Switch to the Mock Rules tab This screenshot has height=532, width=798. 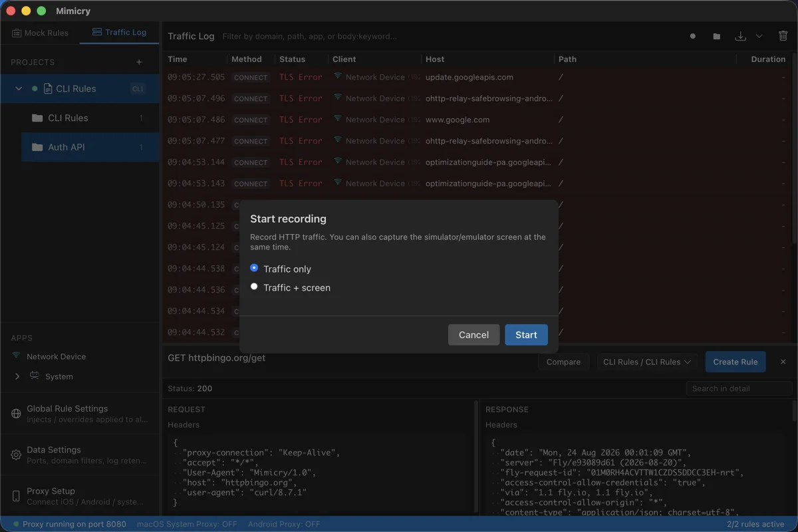coord(41,33)
